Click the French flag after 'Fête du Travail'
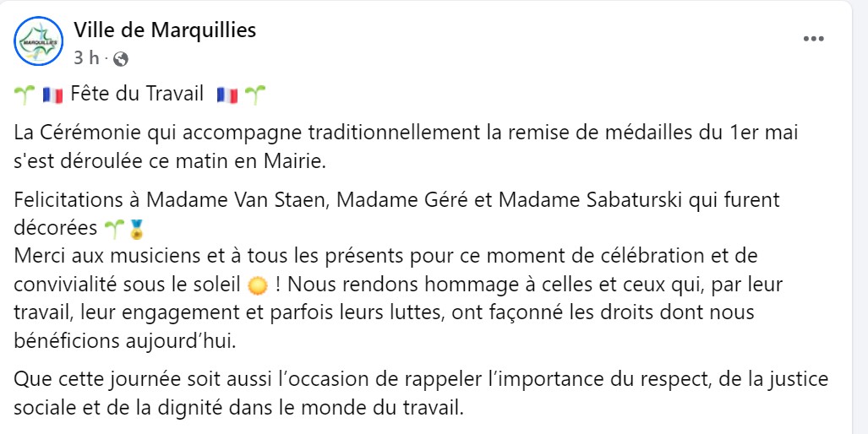 pos(227,95)
